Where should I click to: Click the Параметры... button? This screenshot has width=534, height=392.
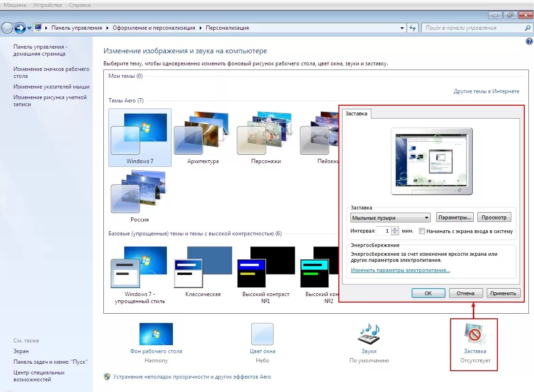pyautogui.click(x=455, y=217)
